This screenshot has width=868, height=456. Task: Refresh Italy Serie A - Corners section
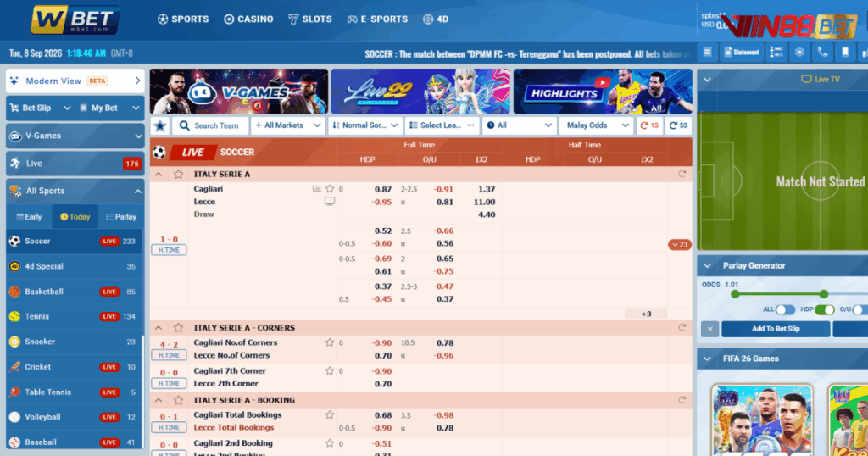(682, 328)
